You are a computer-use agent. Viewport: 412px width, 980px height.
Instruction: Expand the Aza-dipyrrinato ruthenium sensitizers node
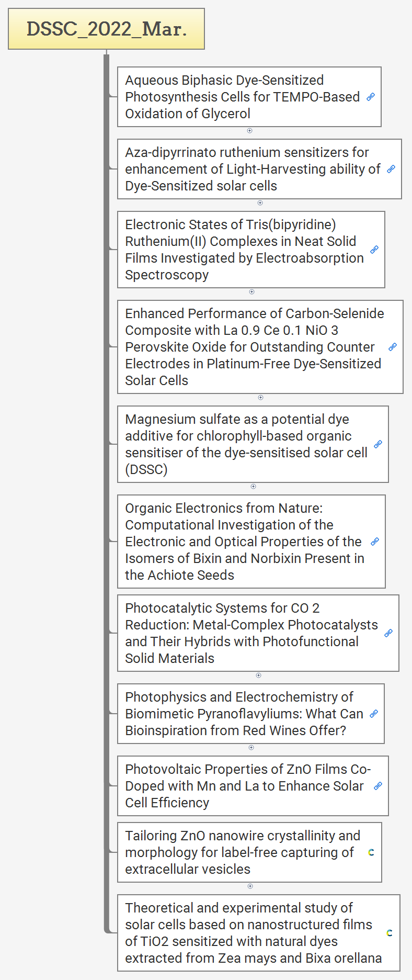tap(260, 203)
